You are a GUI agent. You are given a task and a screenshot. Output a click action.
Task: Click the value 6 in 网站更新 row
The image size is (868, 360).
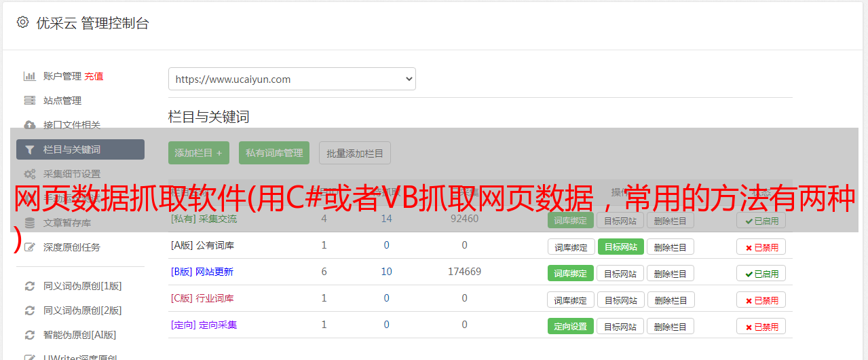pos(324,272)
